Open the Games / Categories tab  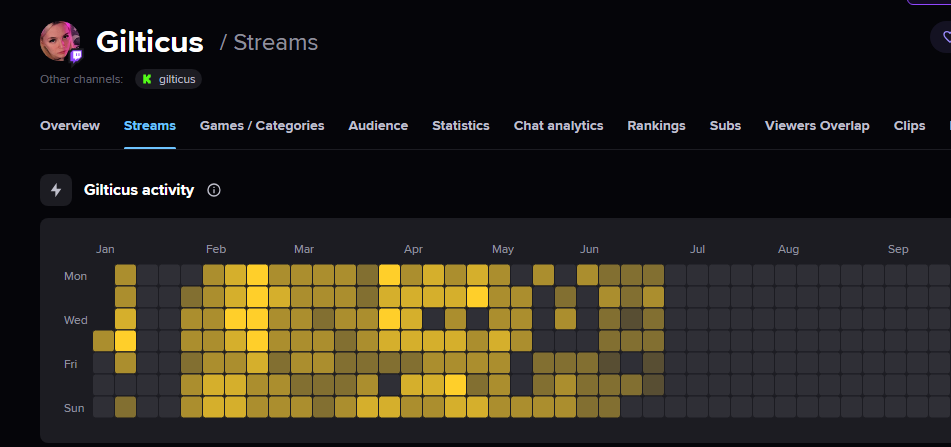262,126
